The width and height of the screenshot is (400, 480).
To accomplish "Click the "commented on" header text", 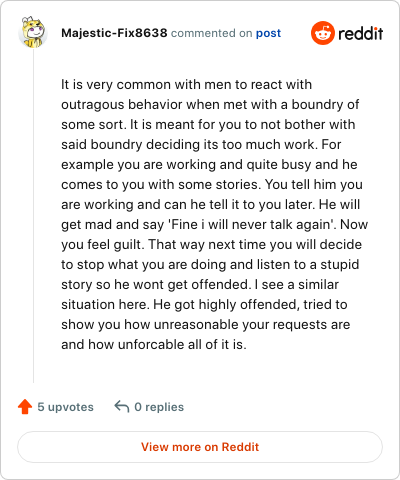I will click(212, 33).
